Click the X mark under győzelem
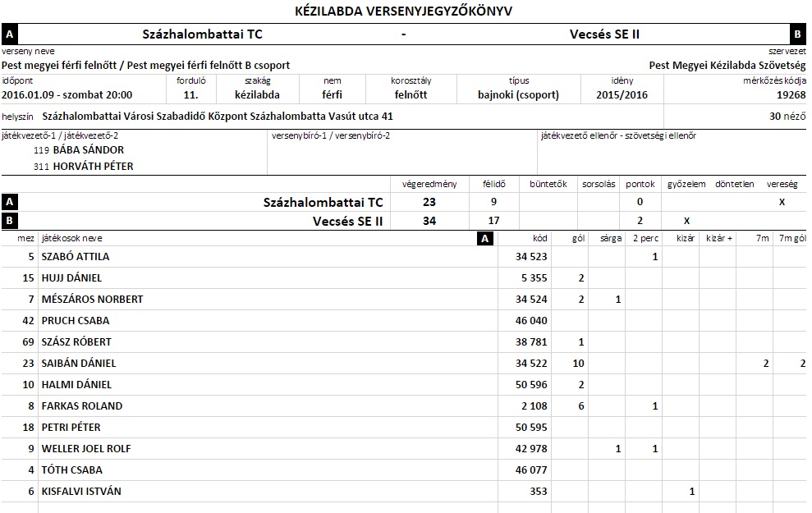 point(686,221)
